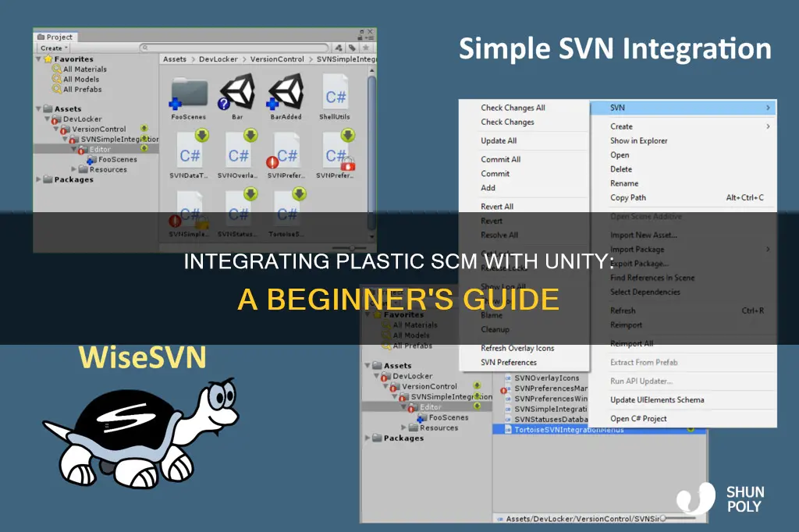Select the SVNPrefer... script with the red conflict overlay
The height and width of the screenshot is (532, 799).
point(285,152)
